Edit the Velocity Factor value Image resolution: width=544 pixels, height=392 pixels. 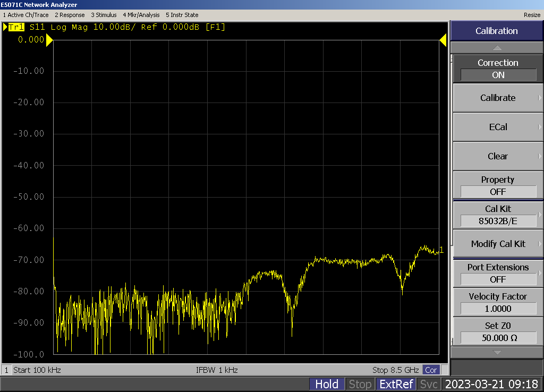tap(498, 308)
